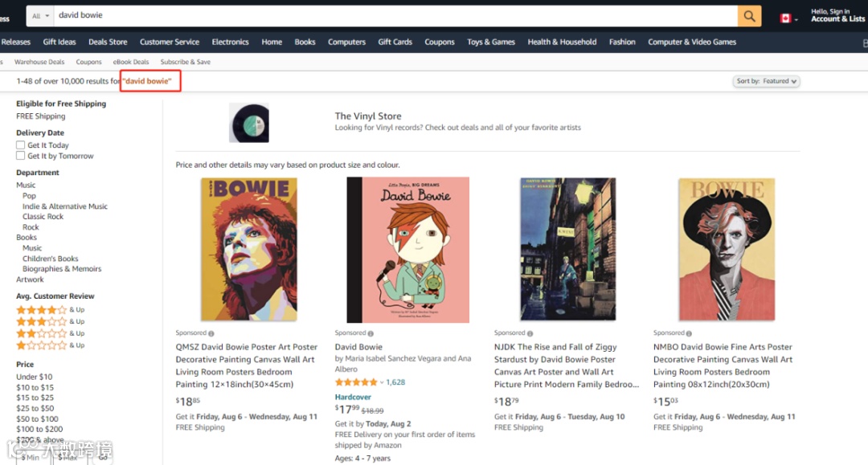
Task: Click Sponsored info icon under QMSZ poster
Action: (211, 333)
